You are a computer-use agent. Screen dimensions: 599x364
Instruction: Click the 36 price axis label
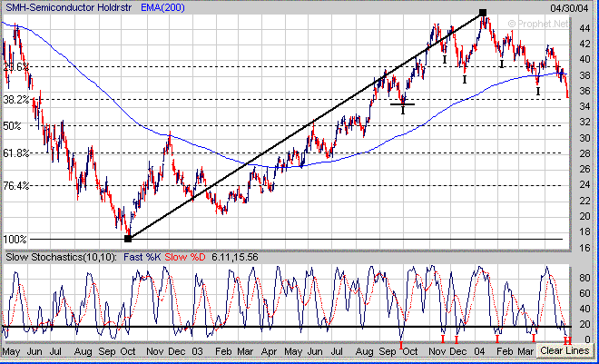point(584,91)
